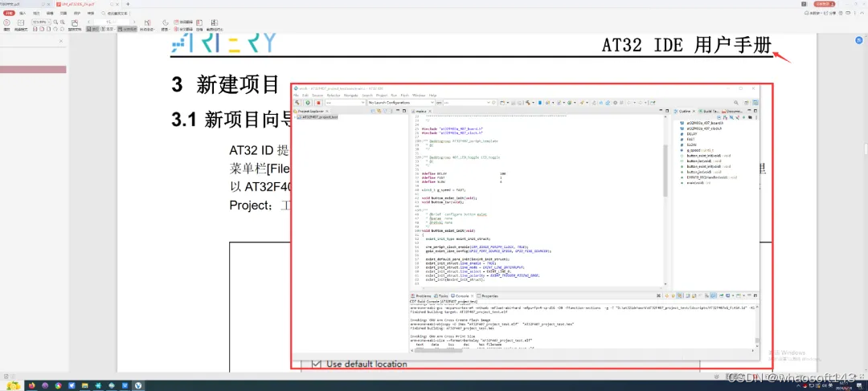Switch to Tasks tab in bottom panel

[441, 296]
